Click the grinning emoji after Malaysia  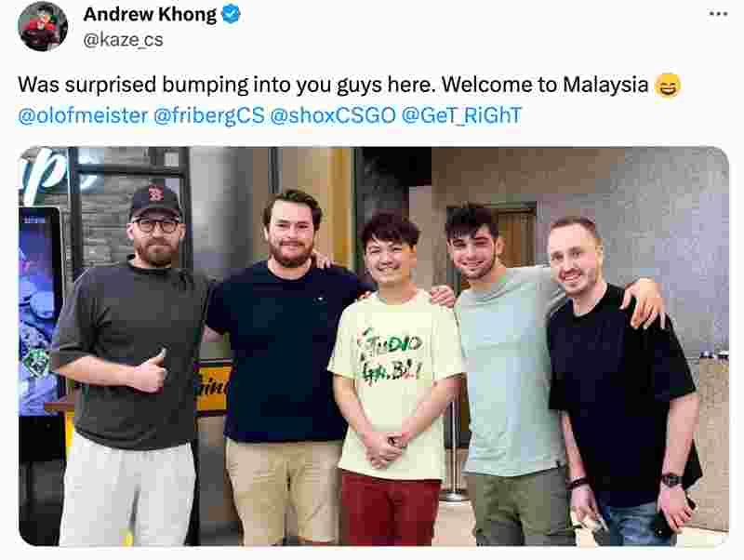tap(668, 86)
